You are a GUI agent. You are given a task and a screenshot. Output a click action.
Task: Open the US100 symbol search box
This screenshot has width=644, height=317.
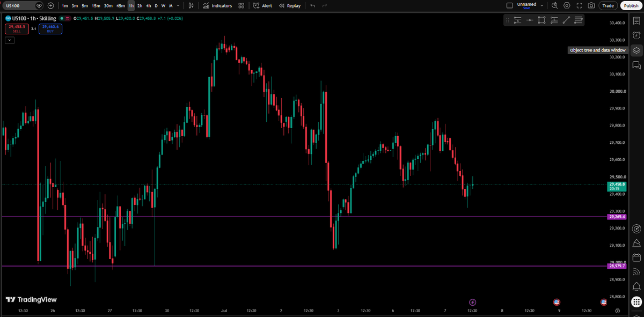coord(24,5)
